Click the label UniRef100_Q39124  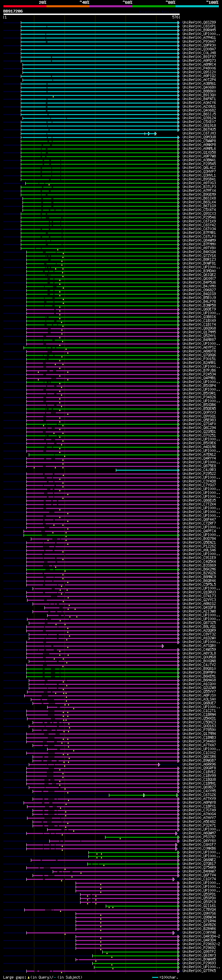199,118
